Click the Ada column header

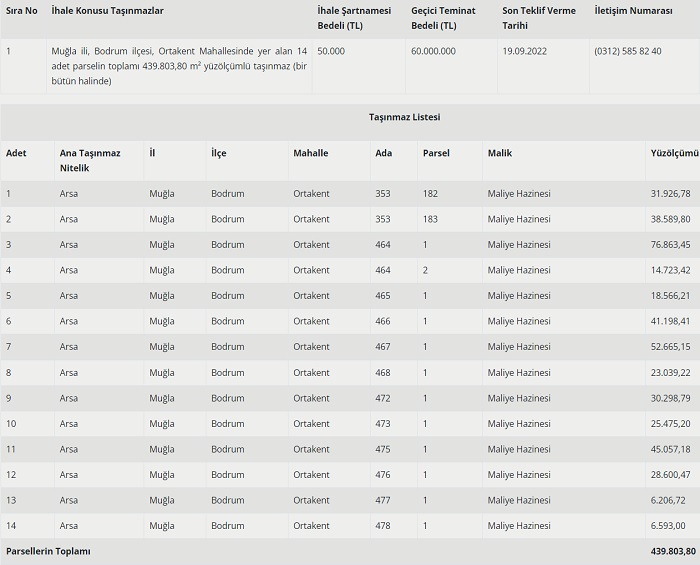383,153
